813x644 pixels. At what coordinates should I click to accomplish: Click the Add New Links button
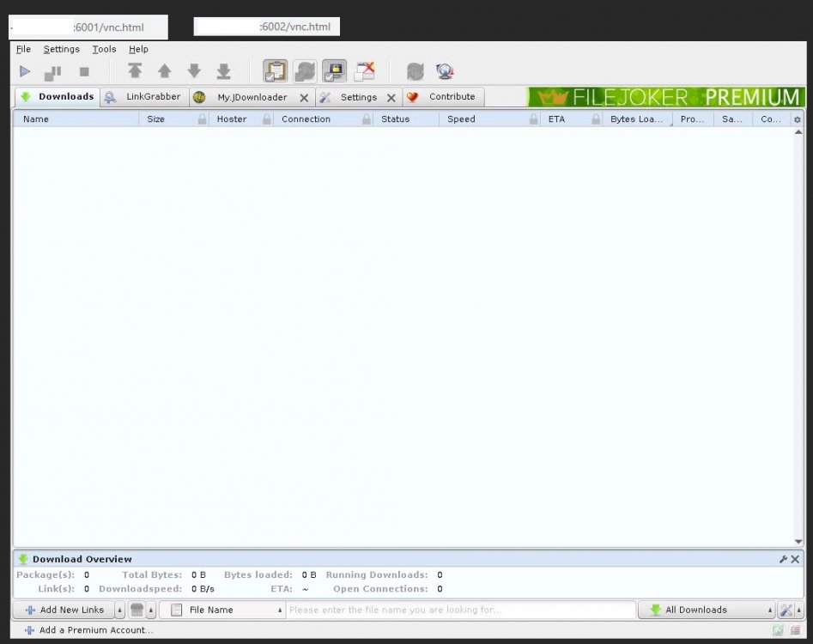click(x=64, y=610)
